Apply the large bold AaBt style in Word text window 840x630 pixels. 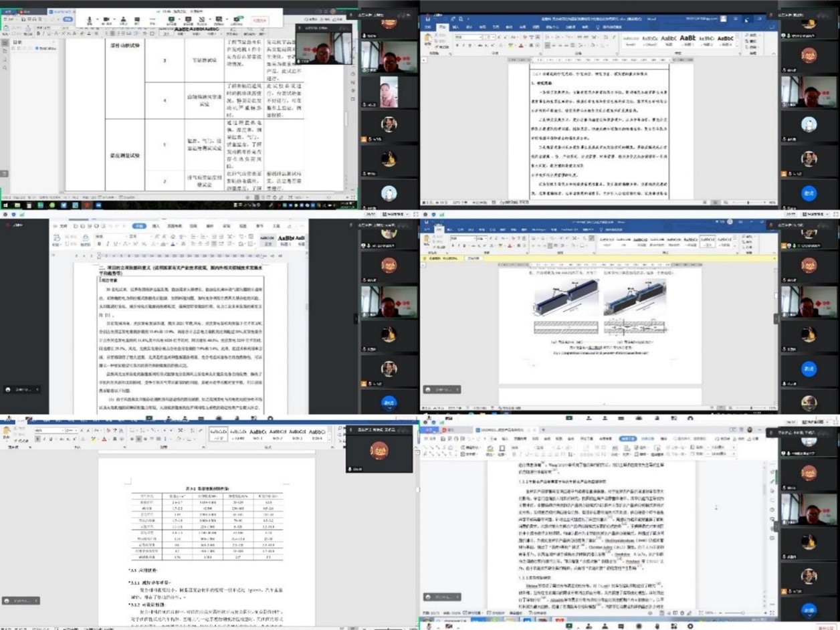[688, 39]
